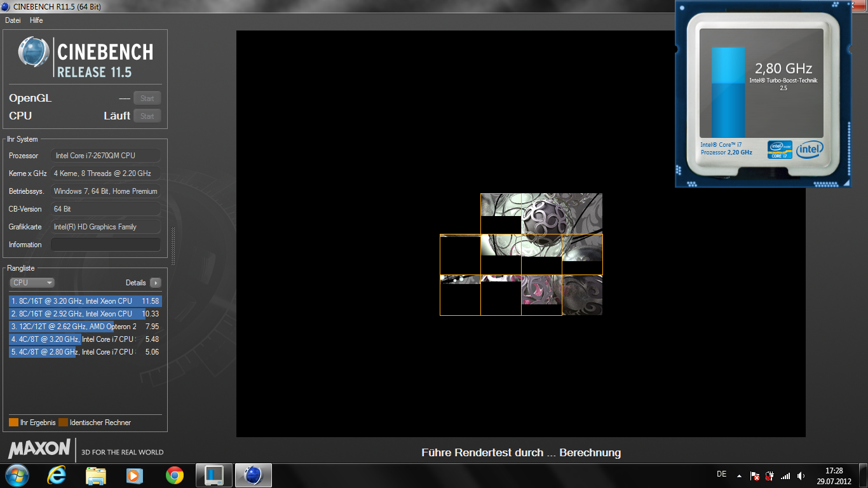The width and height of the screenshot is (868, 488).
Task: Open the Action Center flag icon
Action: 755,475
